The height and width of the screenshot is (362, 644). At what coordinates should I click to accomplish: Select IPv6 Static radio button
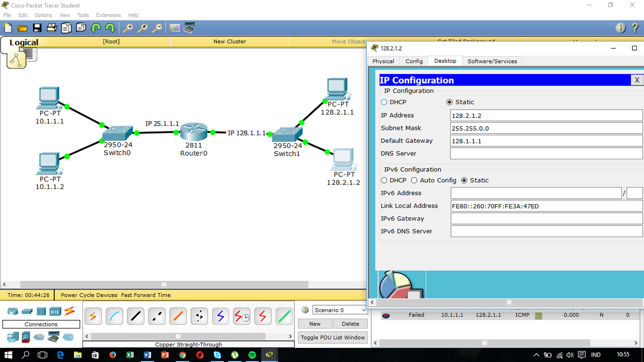(464, 180)
